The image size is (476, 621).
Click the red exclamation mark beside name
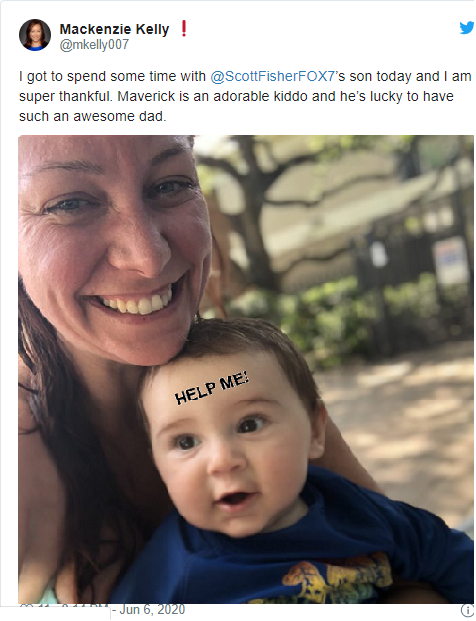[x=183, y=29]
